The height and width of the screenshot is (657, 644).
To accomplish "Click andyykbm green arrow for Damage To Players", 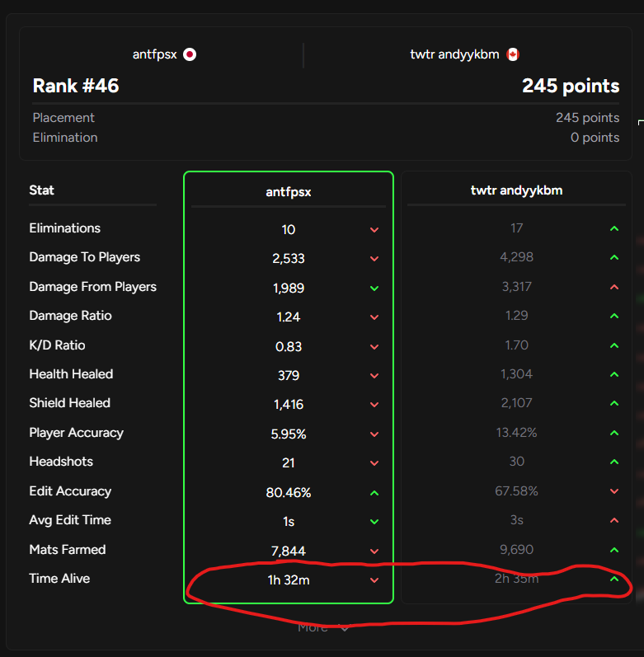I will 614,257.
